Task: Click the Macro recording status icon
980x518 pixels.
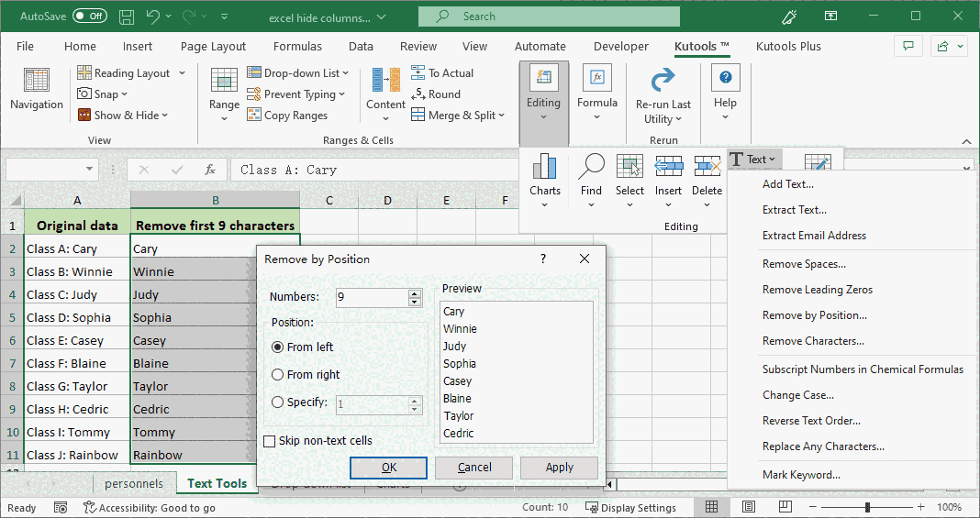Action: (x=61, y=507)
